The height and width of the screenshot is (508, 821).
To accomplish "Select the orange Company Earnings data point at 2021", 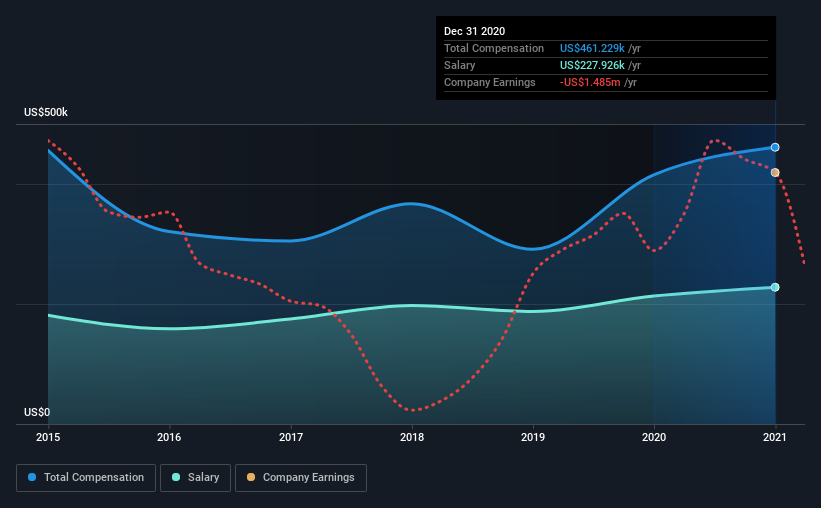I will 775,172.
